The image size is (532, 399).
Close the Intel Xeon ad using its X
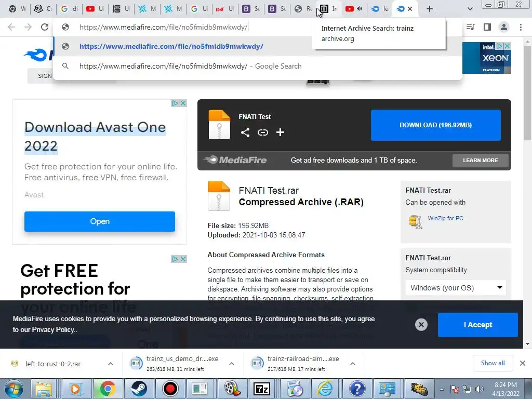pos(507,46)
